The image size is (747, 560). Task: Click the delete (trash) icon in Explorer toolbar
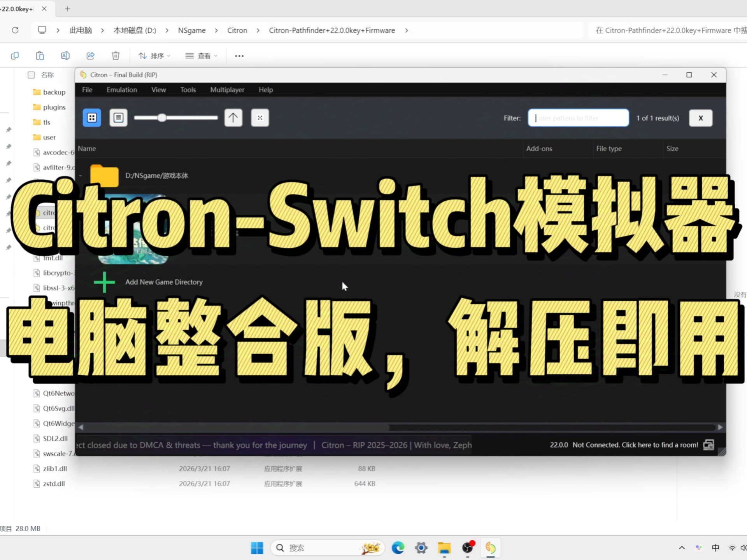pyautogui.click(x=116, y=56)
